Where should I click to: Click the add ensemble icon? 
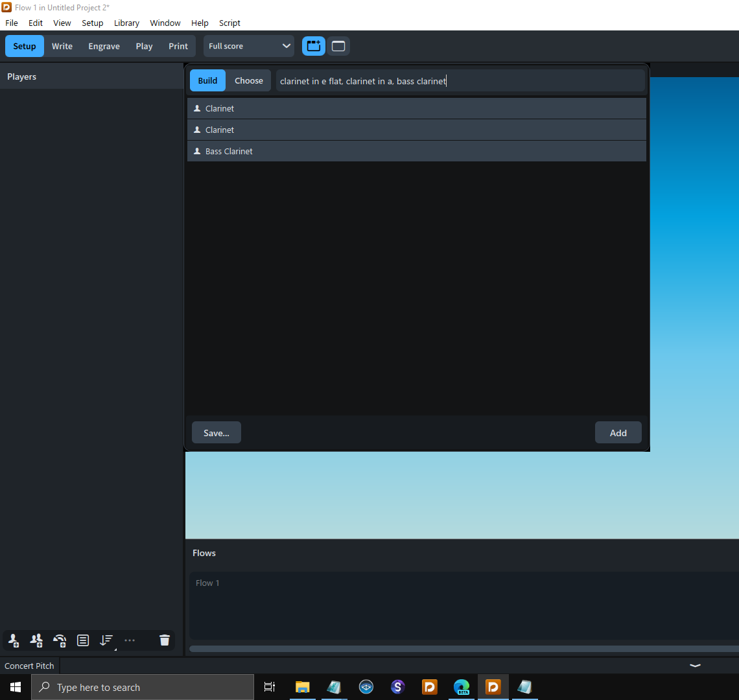[x=60, y=640]
